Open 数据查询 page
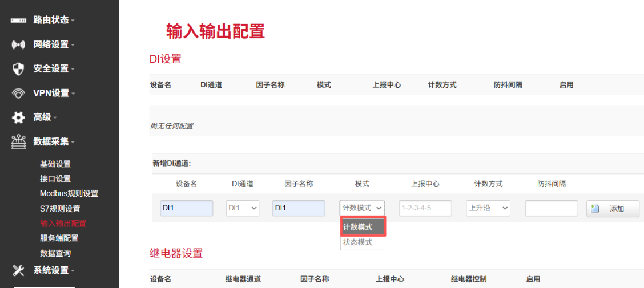This screenshot has width=644, height=288. 55,253
